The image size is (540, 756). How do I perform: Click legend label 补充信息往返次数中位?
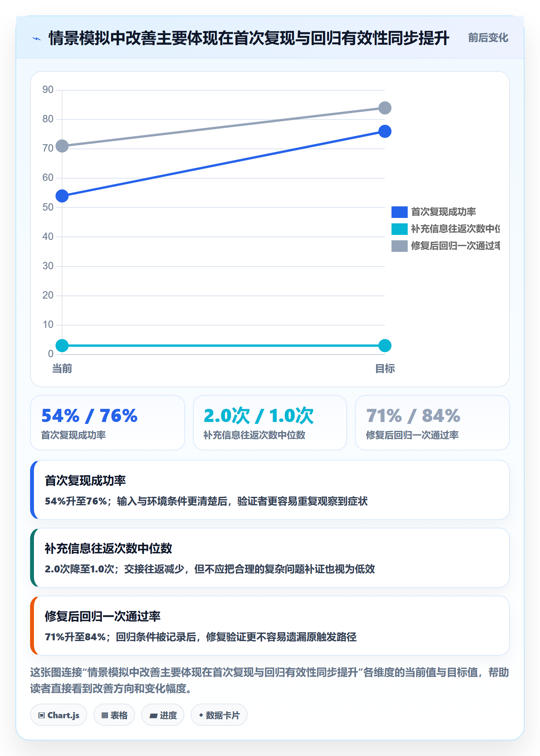(456, 229)
